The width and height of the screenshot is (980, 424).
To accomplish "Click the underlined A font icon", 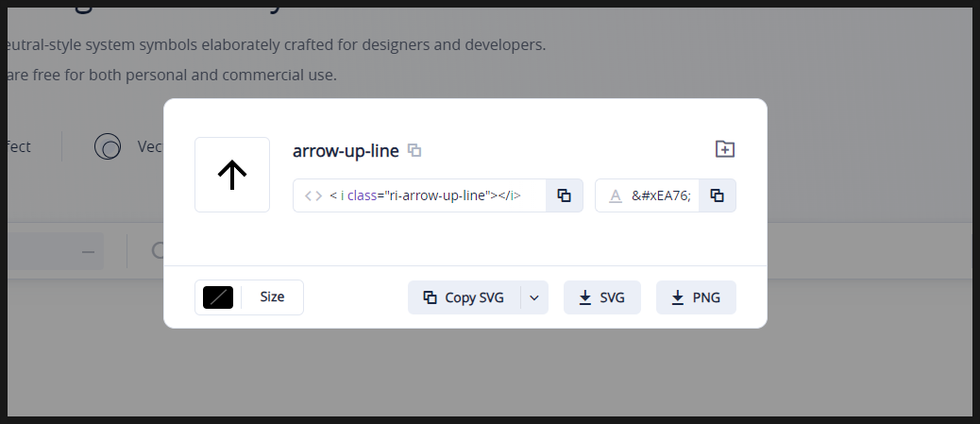I will point(616,195).
